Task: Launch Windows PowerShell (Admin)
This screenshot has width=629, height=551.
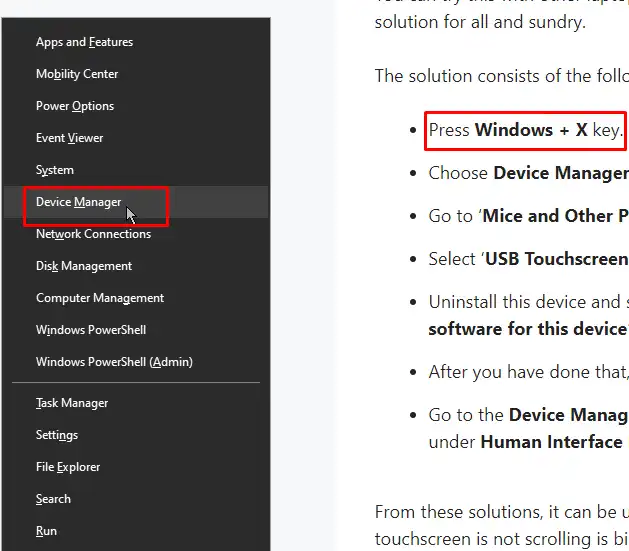Action: (114, 362)
